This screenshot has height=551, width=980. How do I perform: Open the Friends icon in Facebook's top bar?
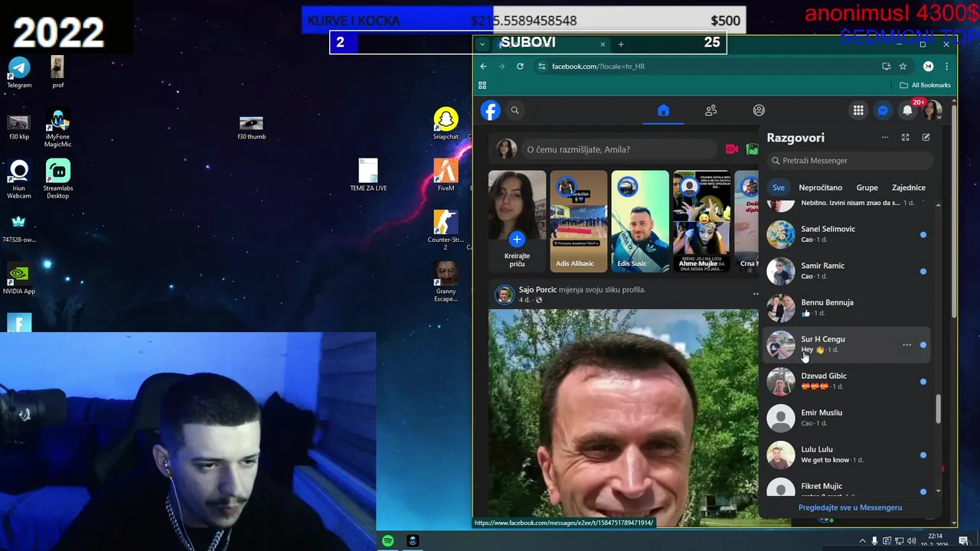[711, 110]
